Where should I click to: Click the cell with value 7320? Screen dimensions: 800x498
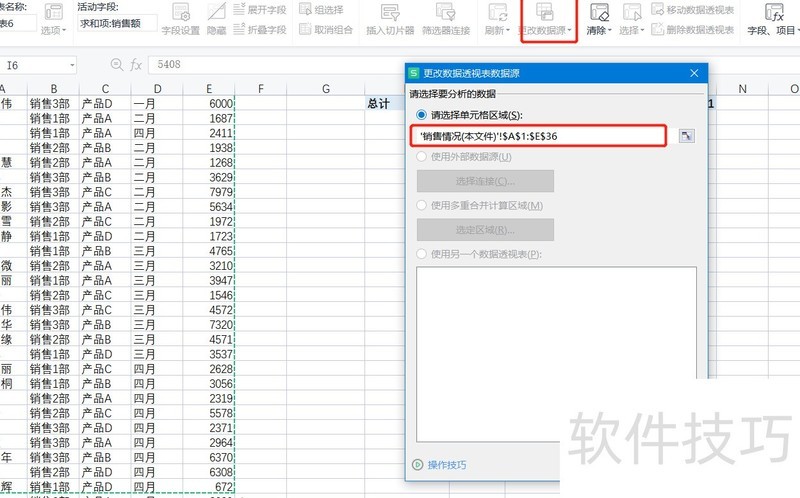pos(209,325)
